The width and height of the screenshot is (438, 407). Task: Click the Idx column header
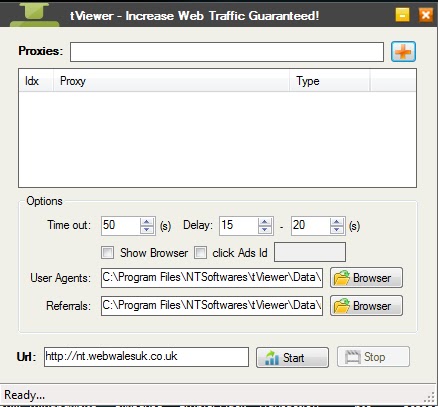(36, 81)
